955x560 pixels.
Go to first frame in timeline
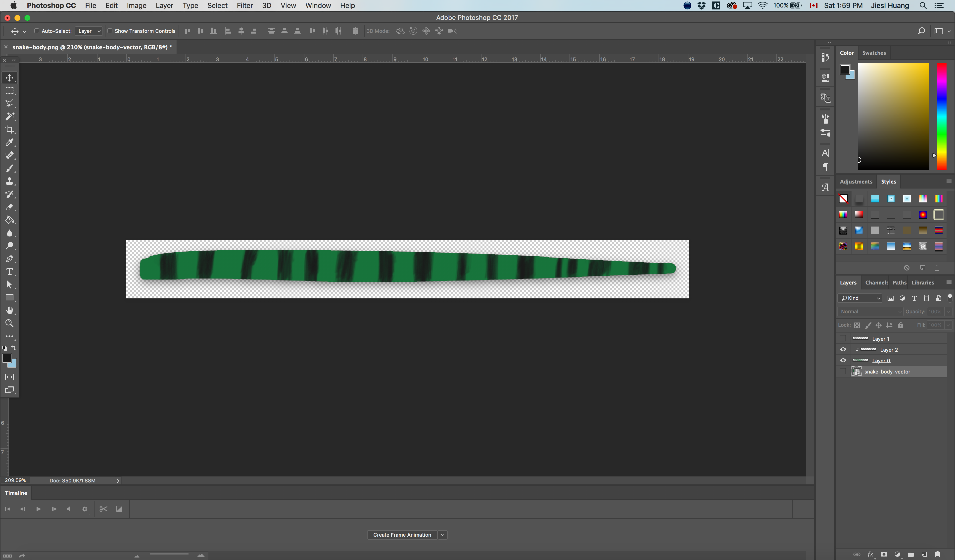[7, 509]
